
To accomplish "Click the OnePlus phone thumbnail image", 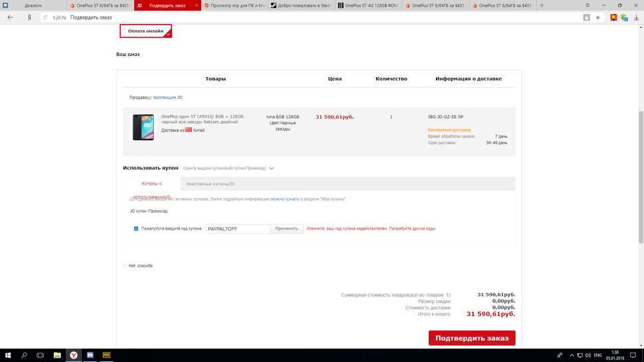I will point(143,128).
